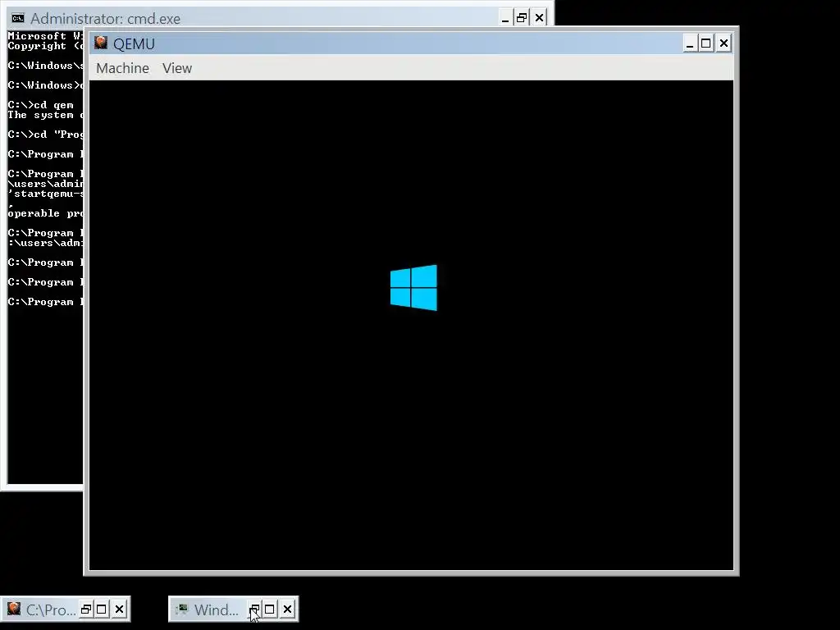The width and height of the screenshot is (840, 630).
Task: Maximize the QEMU window
Action: pyautogui.click(x=706, y=43)
